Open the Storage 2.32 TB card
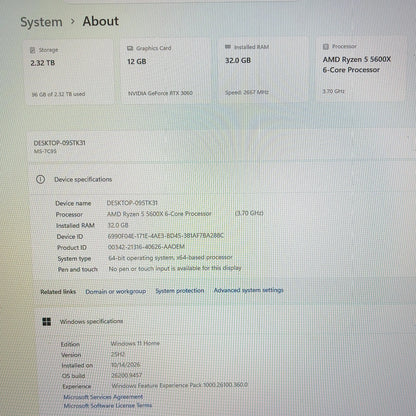Viewport: 416px width, 416px height. 69,72
